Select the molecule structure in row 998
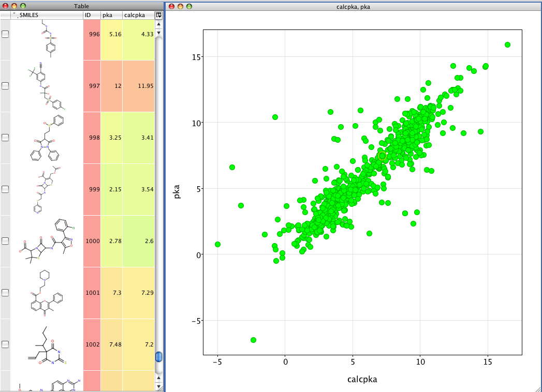542x392 pixels. point(47,138)
